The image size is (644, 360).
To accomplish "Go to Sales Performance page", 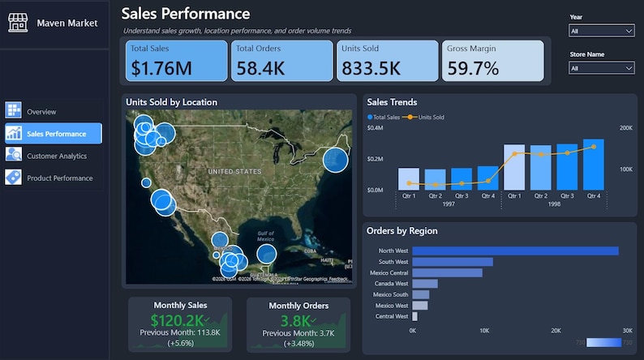I will [x=54, y=133].
